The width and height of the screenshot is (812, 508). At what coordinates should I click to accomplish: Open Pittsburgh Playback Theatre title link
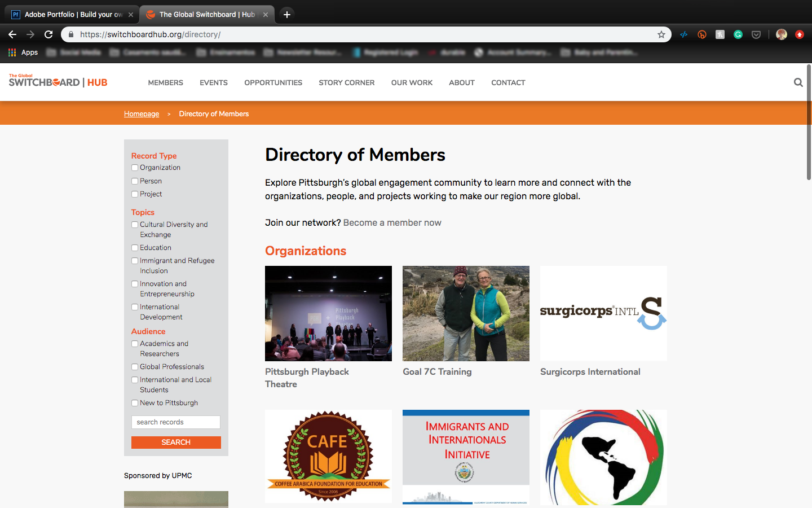coord(307,378)
